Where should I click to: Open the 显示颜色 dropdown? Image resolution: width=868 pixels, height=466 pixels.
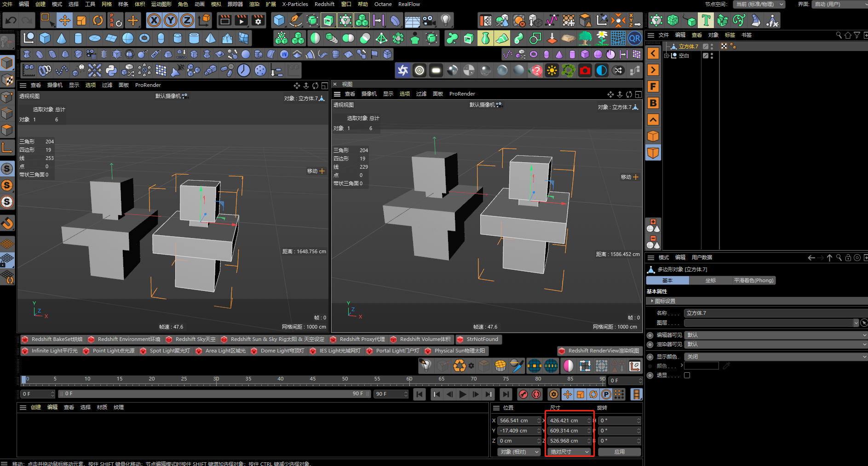pyautogui.click(x=776, y=357)
